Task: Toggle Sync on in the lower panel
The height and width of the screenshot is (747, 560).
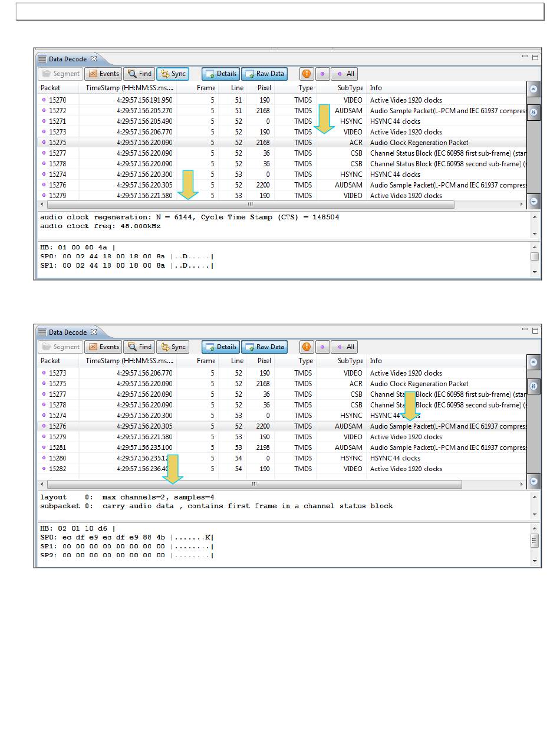Action: 173,347
